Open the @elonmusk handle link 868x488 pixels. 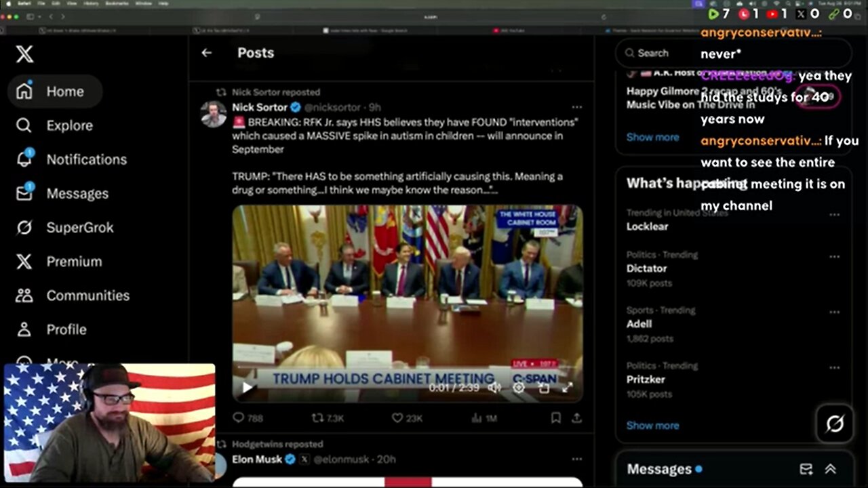tap(343, 460)
